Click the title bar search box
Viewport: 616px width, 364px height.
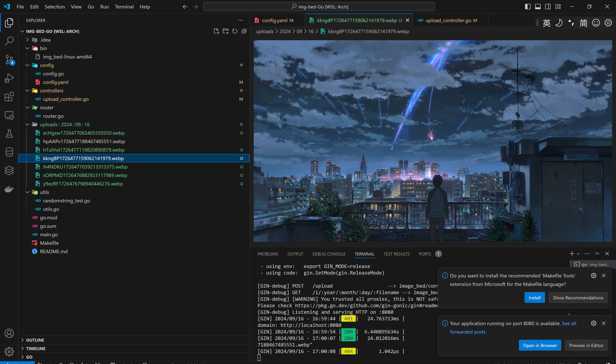(x=319, y=7)
